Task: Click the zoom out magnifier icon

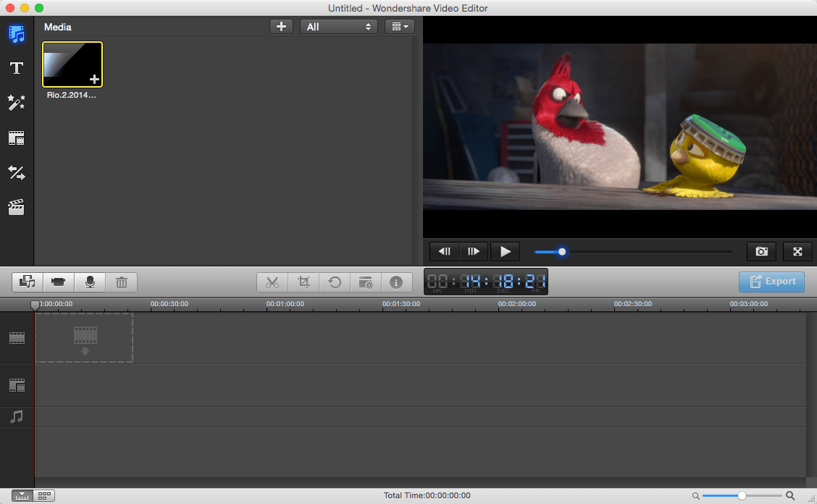Action: click(x=695, y=496)
